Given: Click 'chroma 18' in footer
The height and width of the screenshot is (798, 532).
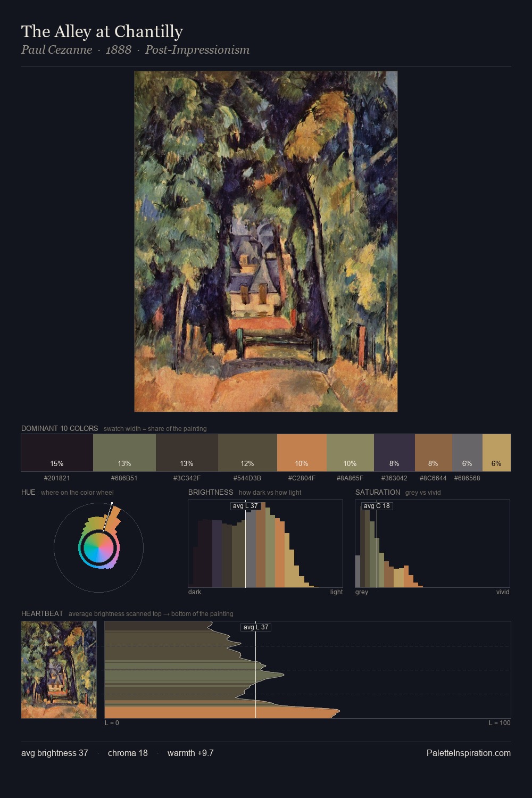Looking at the screenshot, I should click(128, 753).
